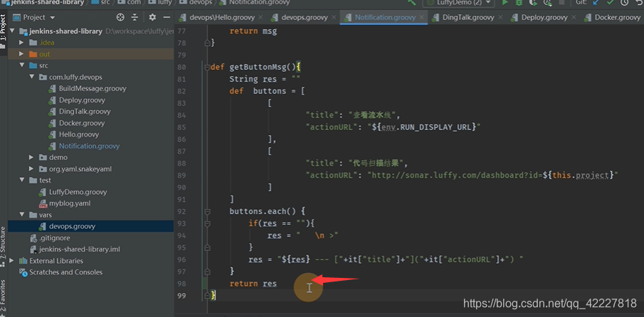The height and width of the screenshot is (317, 644).
Task: Click the grey Stop square icon
Action: (x=561, y=2)
